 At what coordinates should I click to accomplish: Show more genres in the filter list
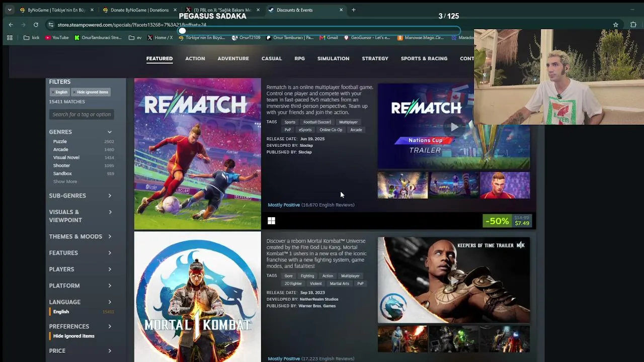[65, 182]
